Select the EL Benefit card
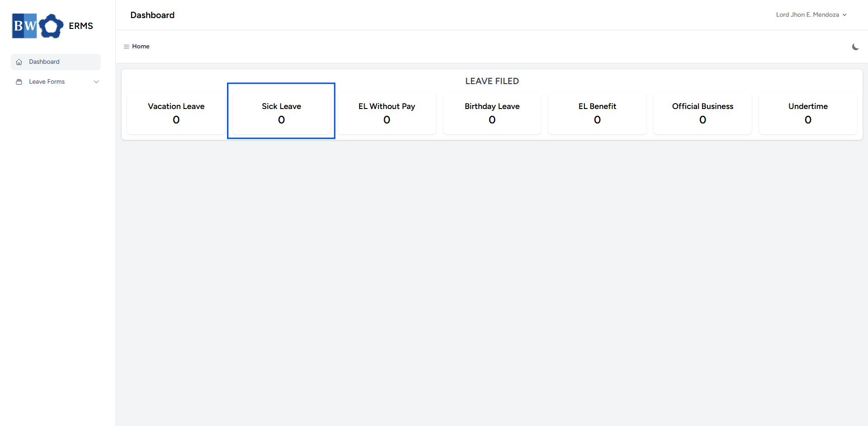The width and height of the screenshot is (868, 426). [x=597, y=113]
